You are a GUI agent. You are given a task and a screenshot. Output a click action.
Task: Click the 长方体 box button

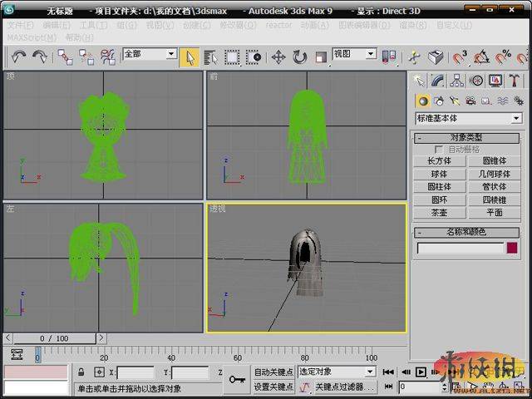(440, 160)
